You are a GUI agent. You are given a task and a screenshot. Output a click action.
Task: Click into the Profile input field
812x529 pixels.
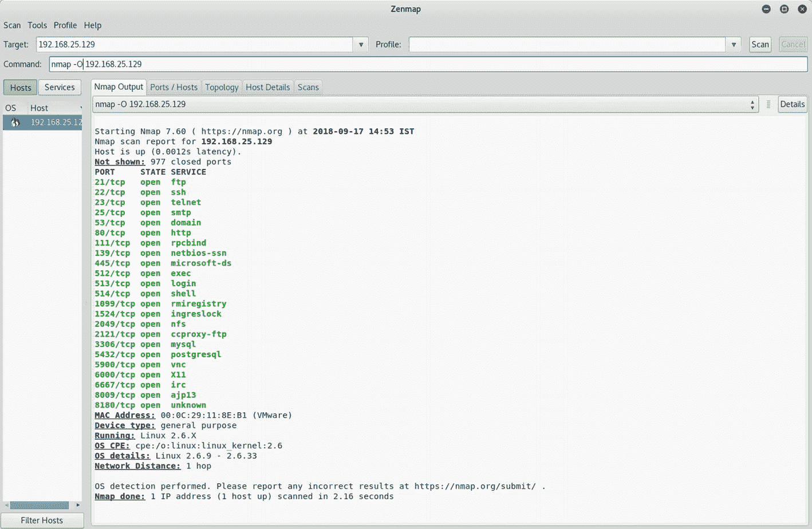coord(567,45)
